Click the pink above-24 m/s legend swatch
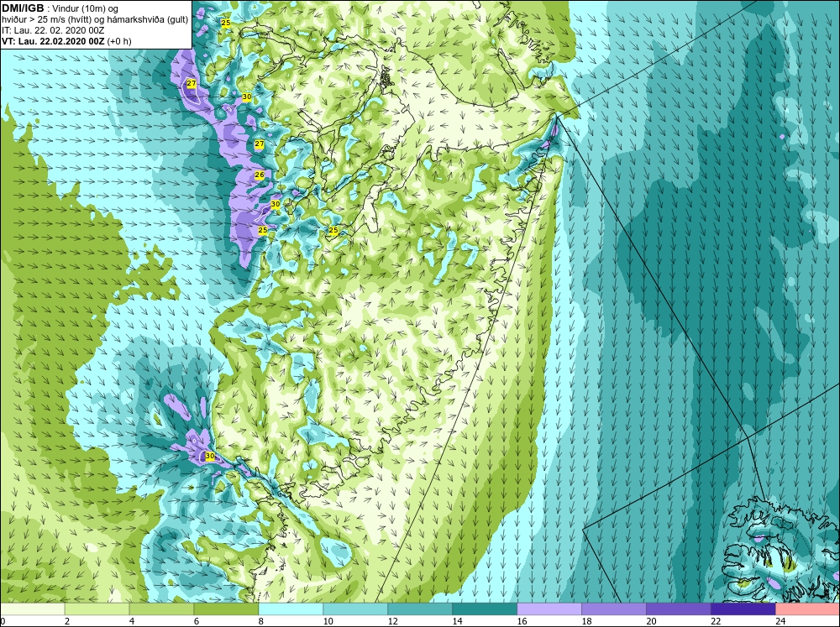The image size is (840, 627). click(x=807, y=609)
